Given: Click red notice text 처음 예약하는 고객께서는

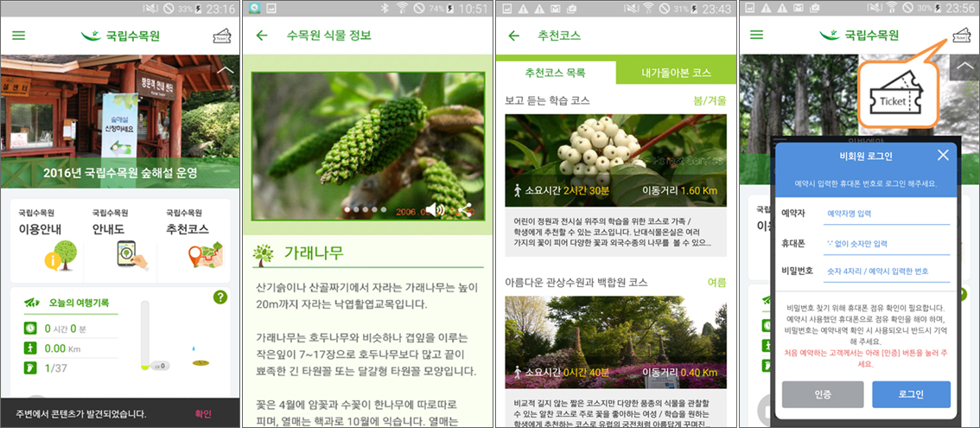Looking at the screenshot, I should point(866,359).
